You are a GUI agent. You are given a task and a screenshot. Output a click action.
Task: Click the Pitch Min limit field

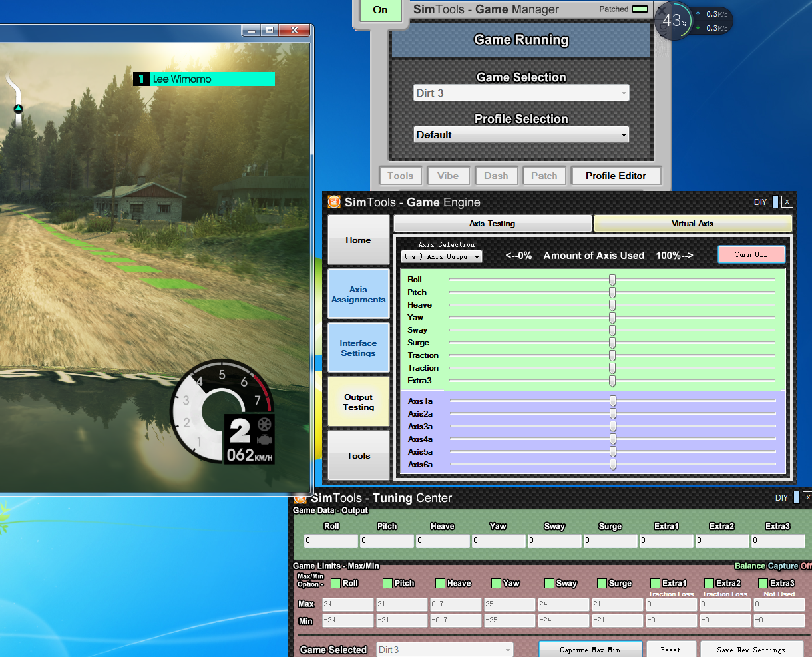point(402,620)
